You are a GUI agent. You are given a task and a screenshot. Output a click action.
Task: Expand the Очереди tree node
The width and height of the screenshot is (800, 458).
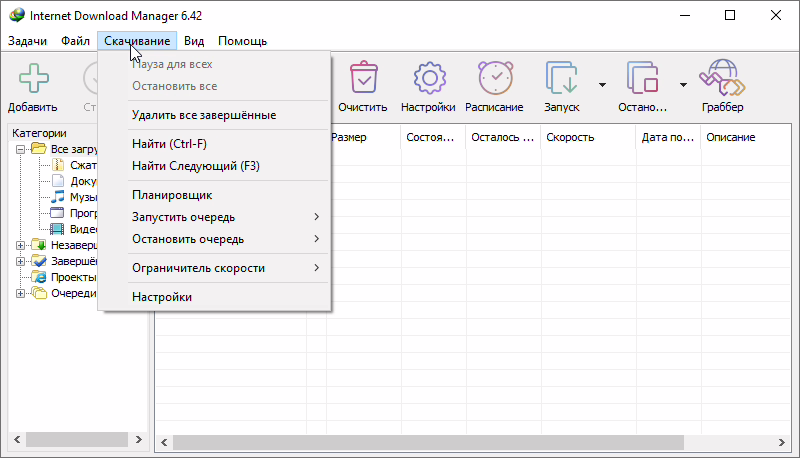(21, 294)
